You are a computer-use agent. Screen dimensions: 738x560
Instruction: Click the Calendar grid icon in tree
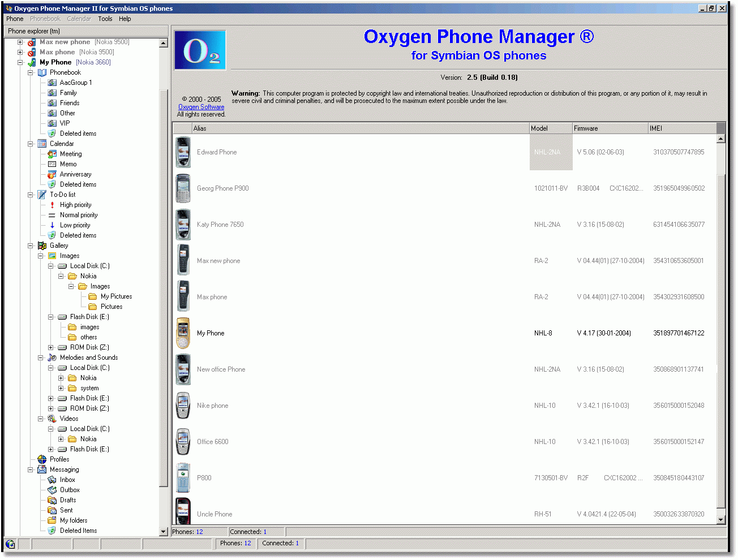coord(42,144)
